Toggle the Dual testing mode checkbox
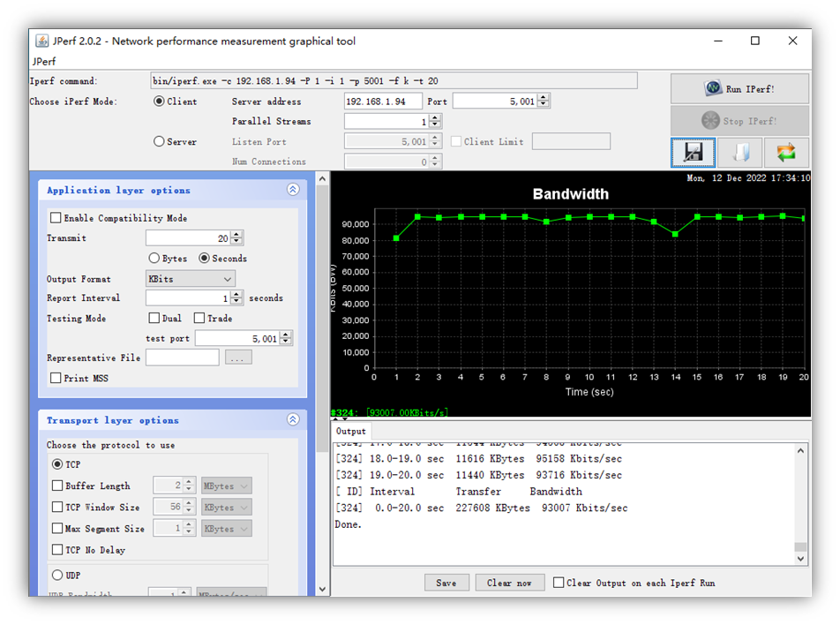This screenshot has height=625, width=840. click(x=154, y=318)
